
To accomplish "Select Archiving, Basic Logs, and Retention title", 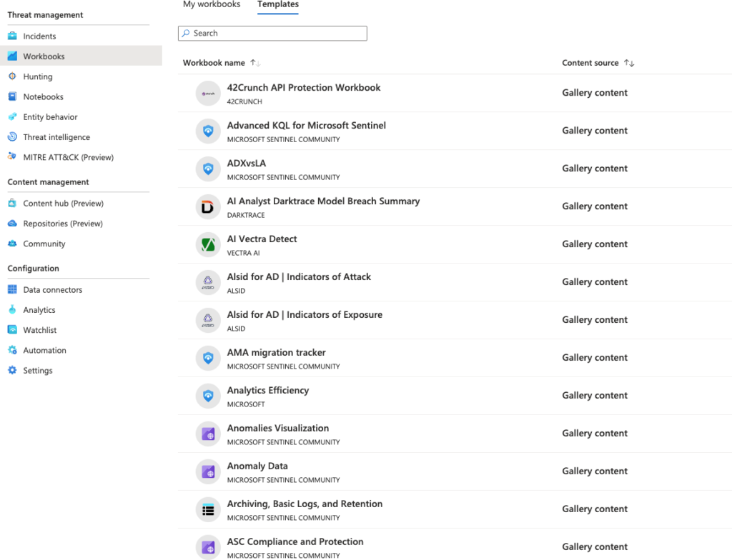I will 305,504.
